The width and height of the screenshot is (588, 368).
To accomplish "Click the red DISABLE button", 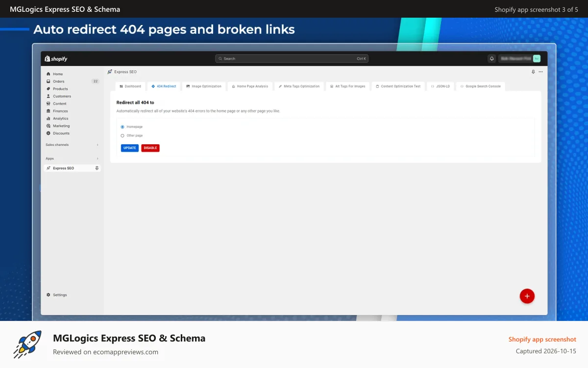I will point(150,148).
